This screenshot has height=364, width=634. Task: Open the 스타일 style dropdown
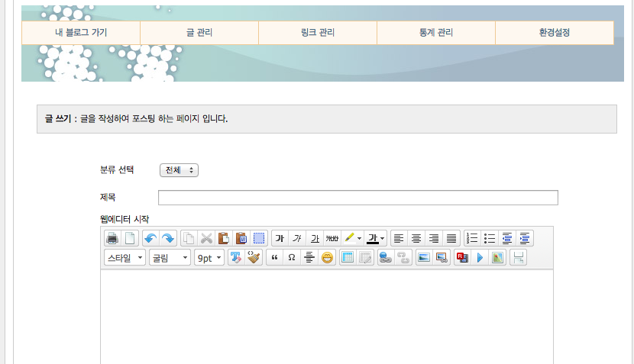coord(125,258)
